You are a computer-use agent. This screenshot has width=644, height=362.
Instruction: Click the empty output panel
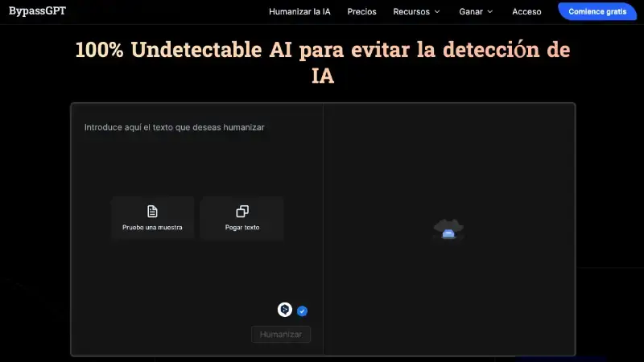449,229
